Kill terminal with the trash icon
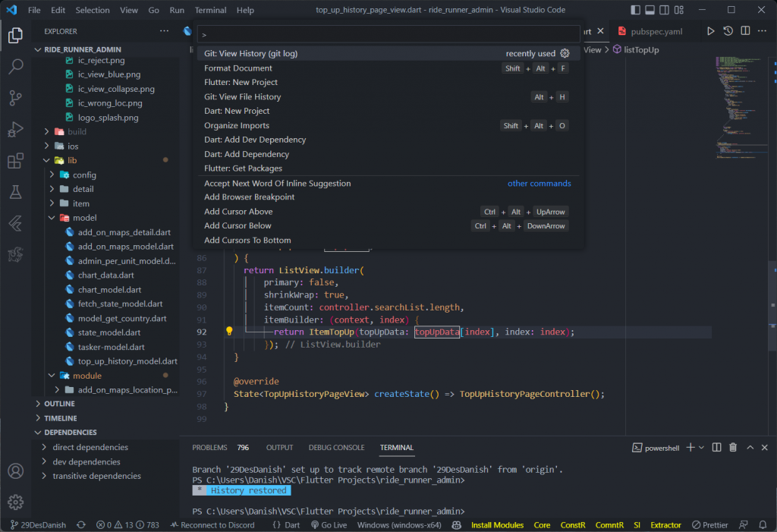Image resolution: width=777 pixels, height=532 pixels. pyautogui.click(x=733, y=448)
